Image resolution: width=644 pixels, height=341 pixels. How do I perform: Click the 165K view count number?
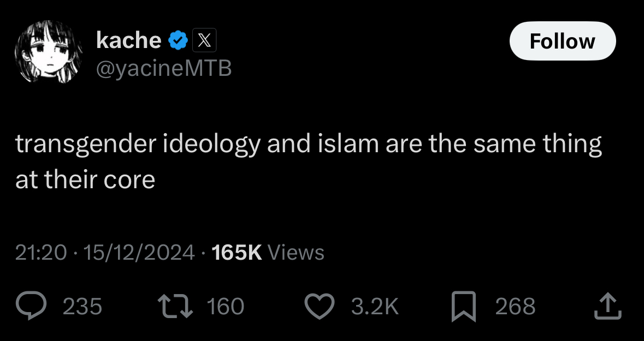coord(237,252)
